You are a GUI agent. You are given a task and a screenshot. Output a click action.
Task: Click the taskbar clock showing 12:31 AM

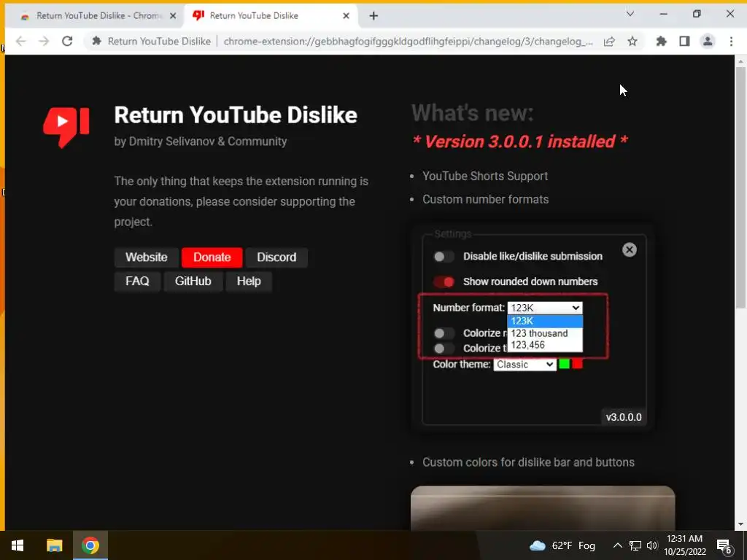[684, 545]
